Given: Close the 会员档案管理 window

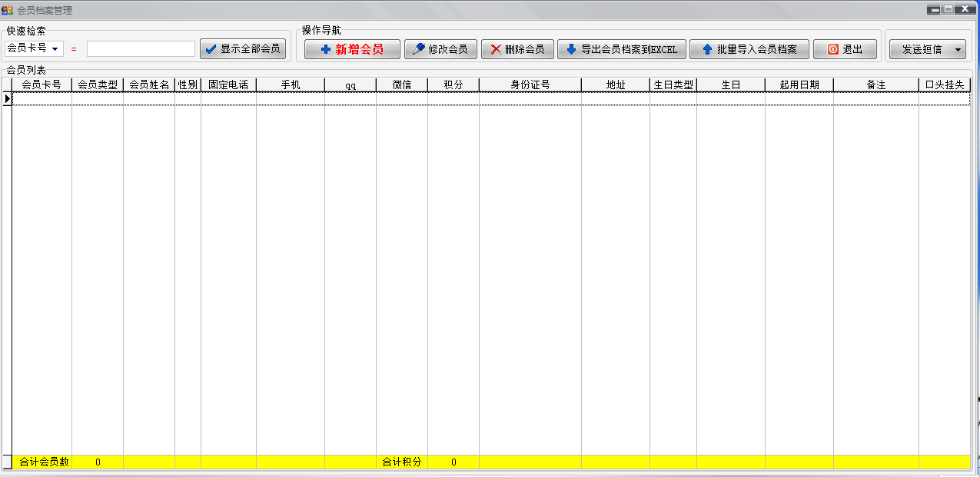Looking at the screenshot, I should coord(965,9).
